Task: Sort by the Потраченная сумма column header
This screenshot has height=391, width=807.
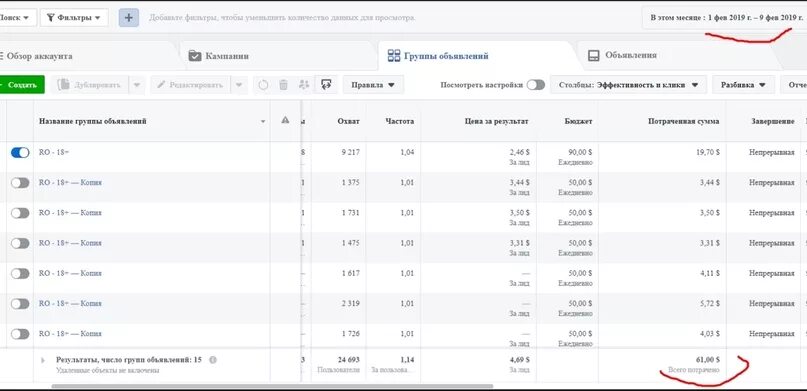Action: click(683, 121)
